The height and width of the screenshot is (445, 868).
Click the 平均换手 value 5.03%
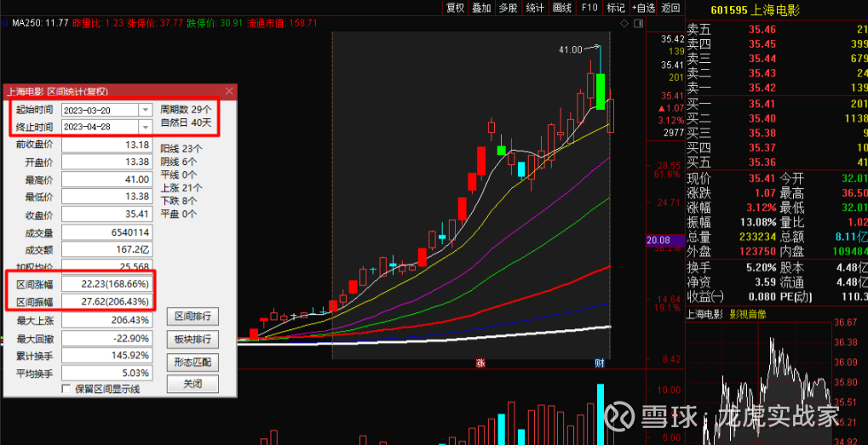click(106, 373)
